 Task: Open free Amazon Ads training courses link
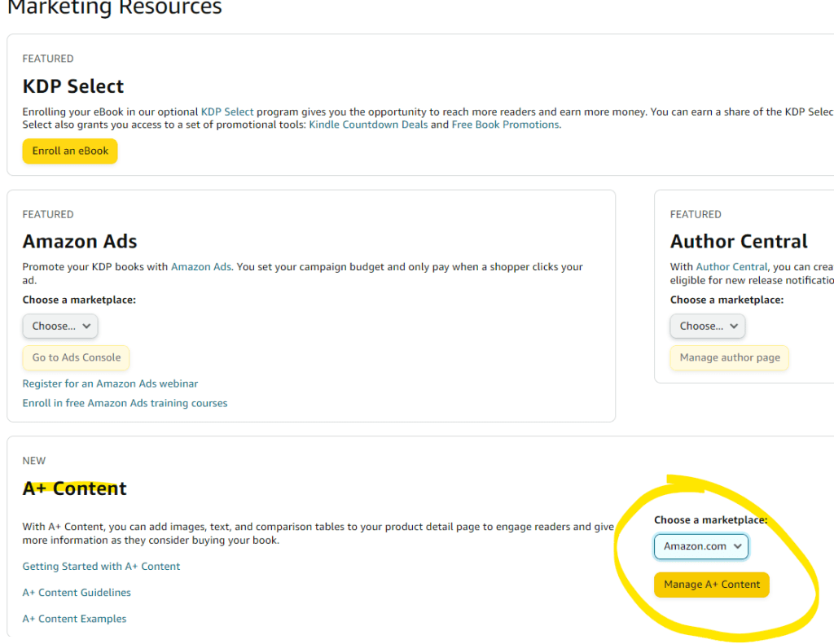click(x=125, y=403)
